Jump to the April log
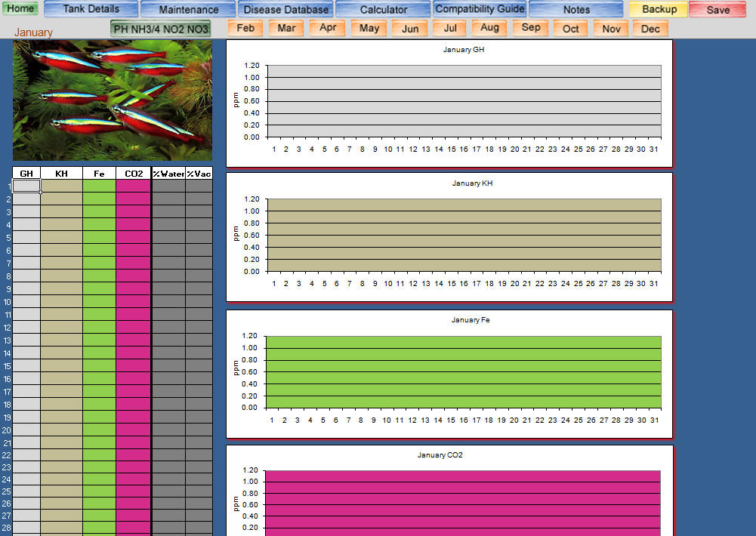Viewport: 756px width, 536px height. coord(326,27)
